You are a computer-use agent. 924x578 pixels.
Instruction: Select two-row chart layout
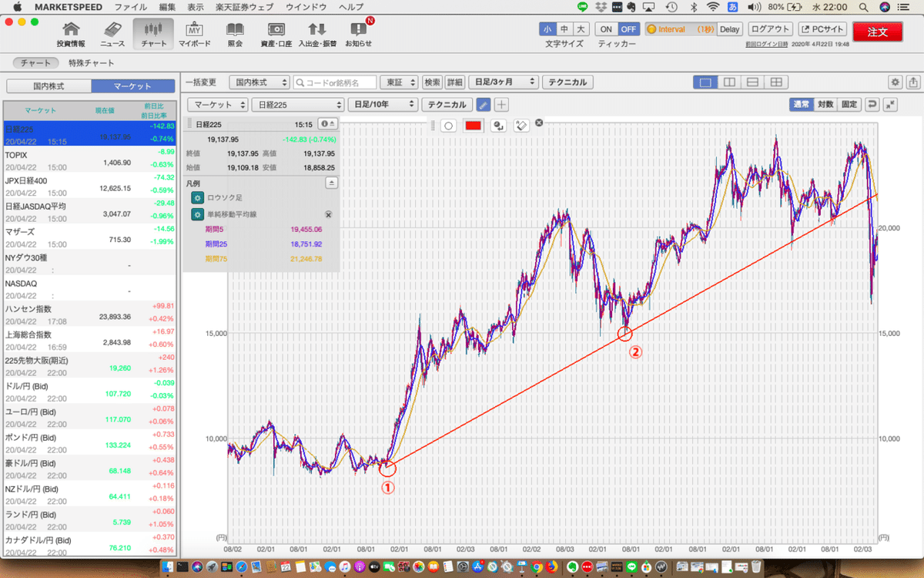753,82
